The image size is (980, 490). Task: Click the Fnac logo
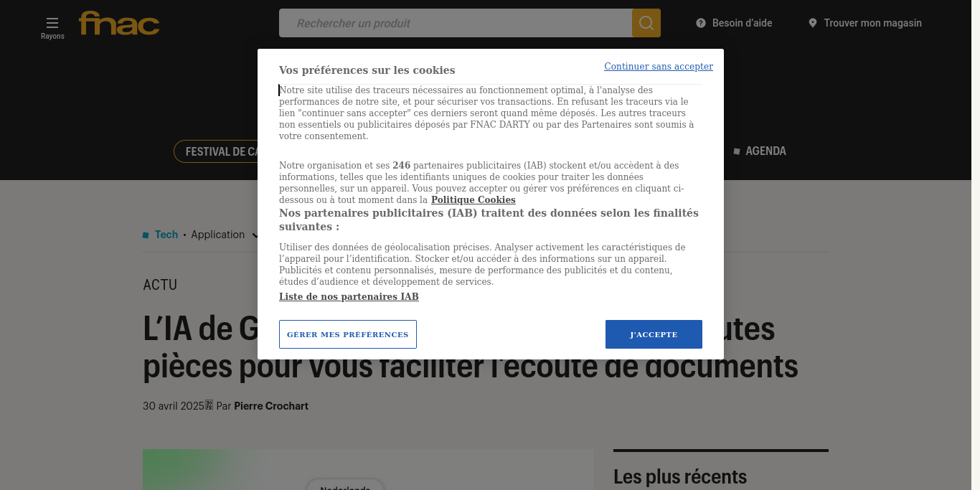[x=119, y=23]
